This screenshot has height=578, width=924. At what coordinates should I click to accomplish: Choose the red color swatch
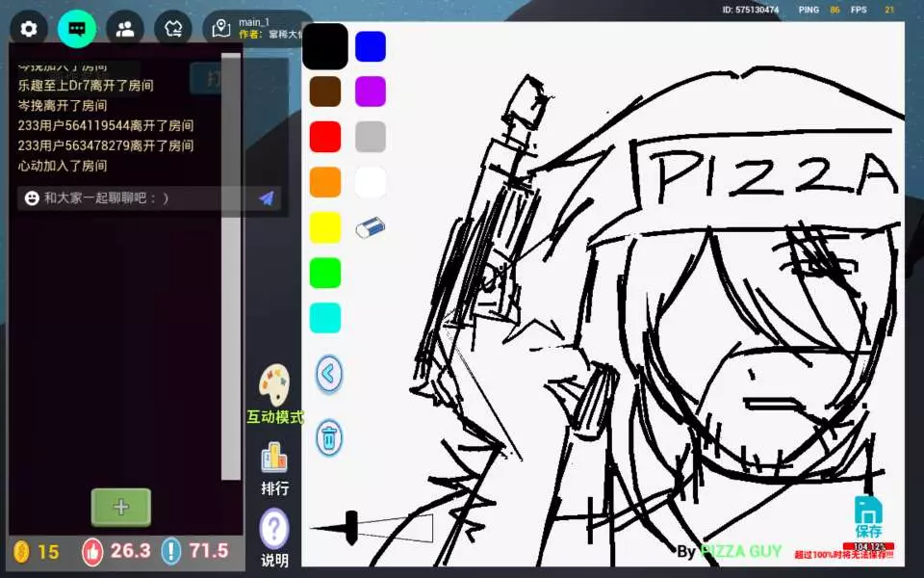(x=325, y=137)
